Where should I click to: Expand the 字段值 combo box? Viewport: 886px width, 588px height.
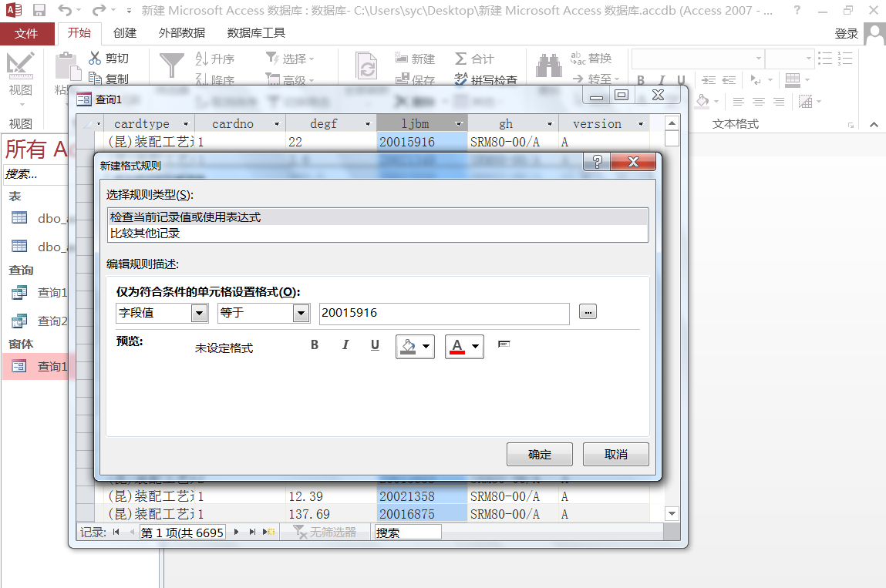(x=199, y=313)
